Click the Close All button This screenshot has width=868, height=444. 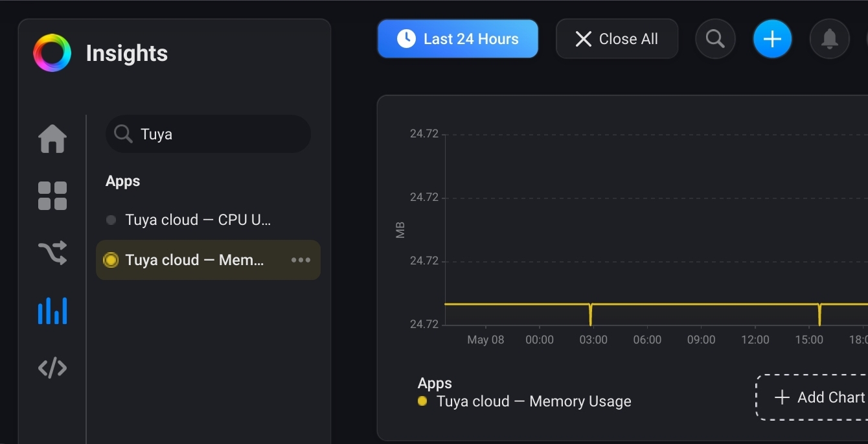click(617, 39)
